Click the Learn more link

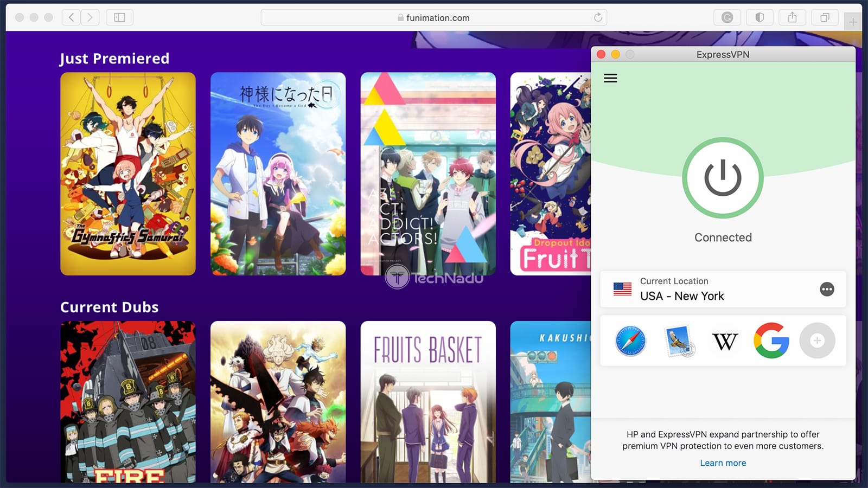[723, 463]
